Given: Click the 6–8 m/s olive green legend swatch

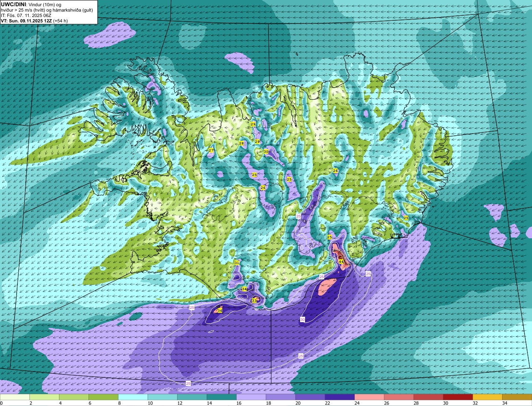Looking at the screenshot, I should (x=103, y=397).
